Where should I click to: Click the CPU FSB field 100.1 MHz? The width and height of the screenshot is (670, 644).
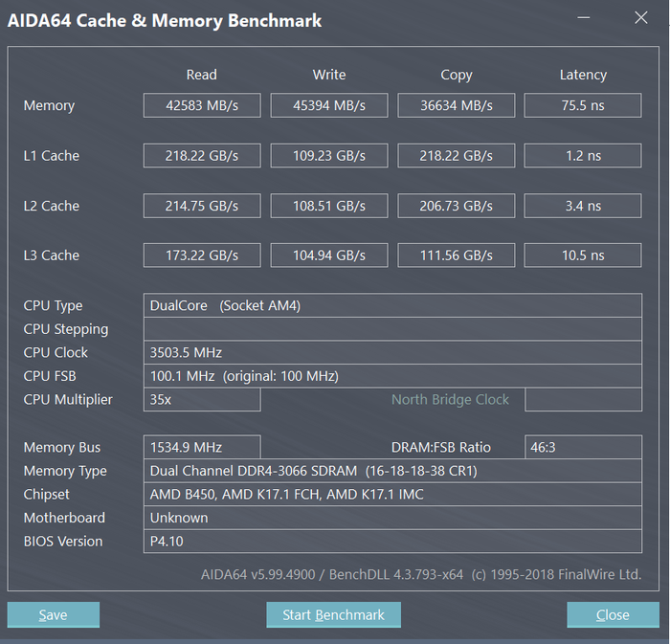(x=392, y=376)
